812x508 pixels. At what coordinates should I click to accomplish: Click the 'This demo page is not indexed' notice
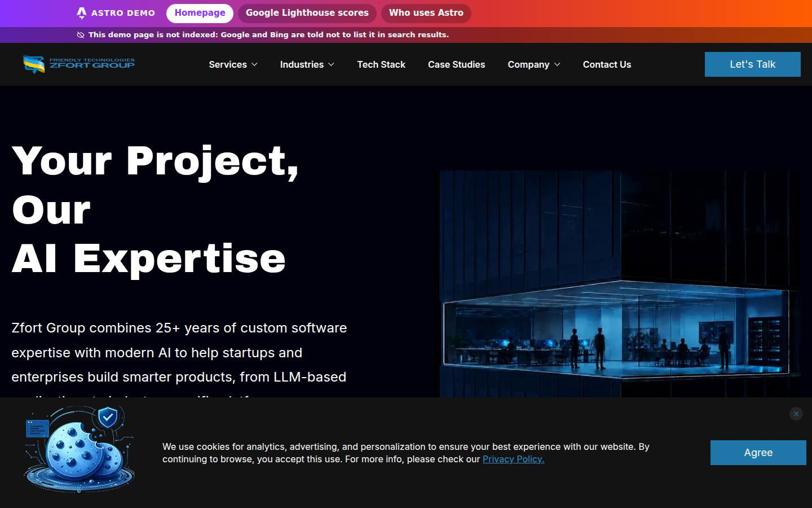click(268, 35)
